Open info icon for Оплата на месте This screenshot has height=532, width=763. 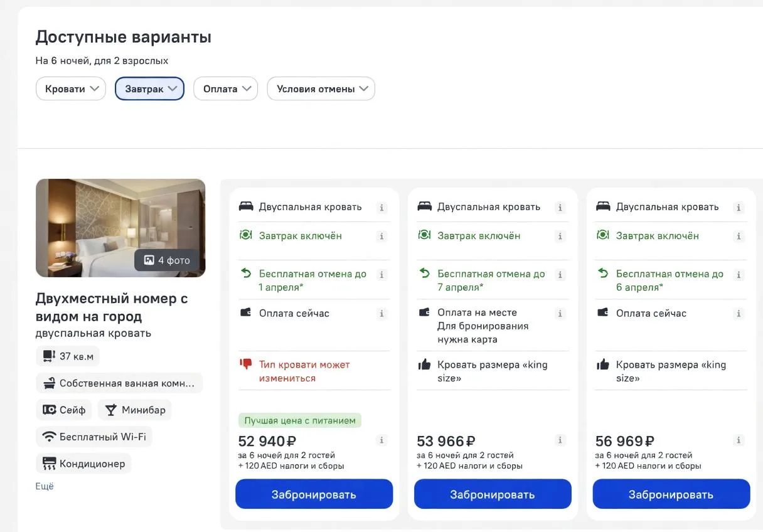(x=560, y=313)
